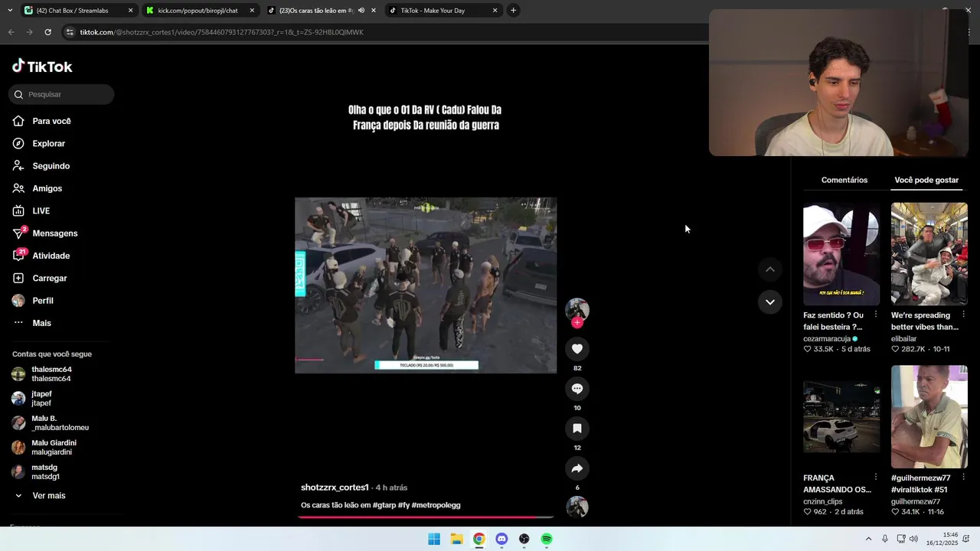Viewport: 980px width, 551px height.
Task: Switch to Você pode gostar tab
Action: coord(926,180)
